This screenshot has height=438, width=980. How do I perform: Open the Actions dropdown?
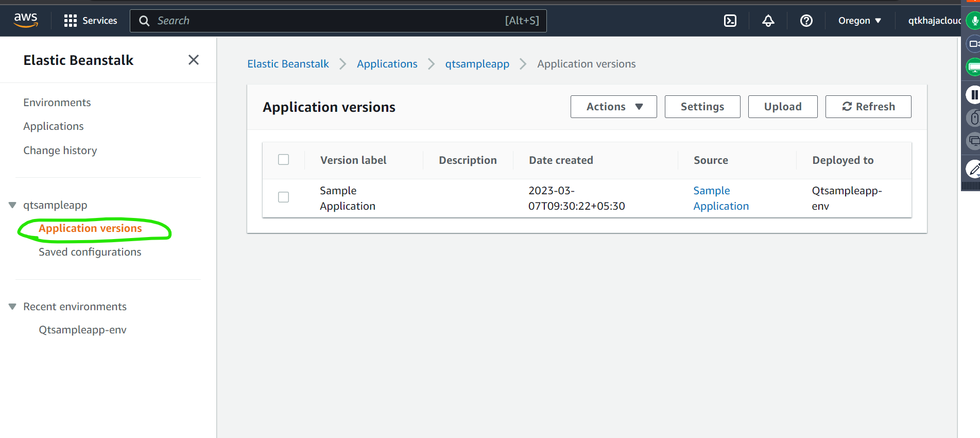click(613, 107)
